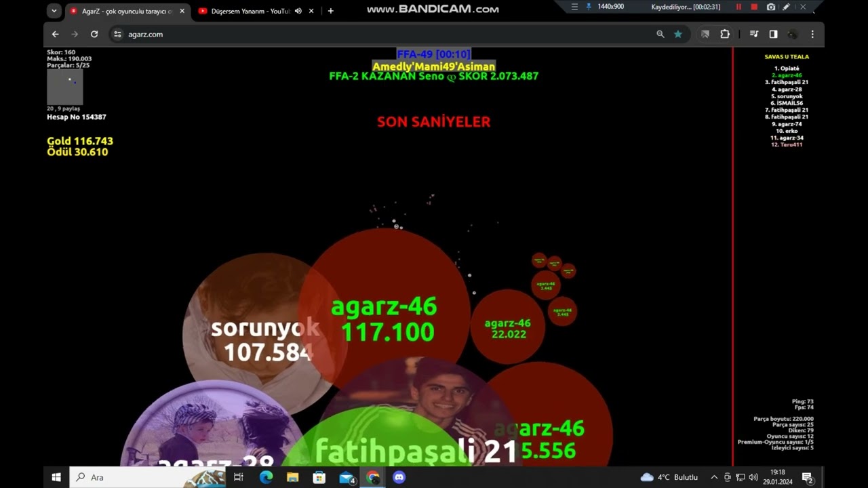Go forward in browser history

75,34
